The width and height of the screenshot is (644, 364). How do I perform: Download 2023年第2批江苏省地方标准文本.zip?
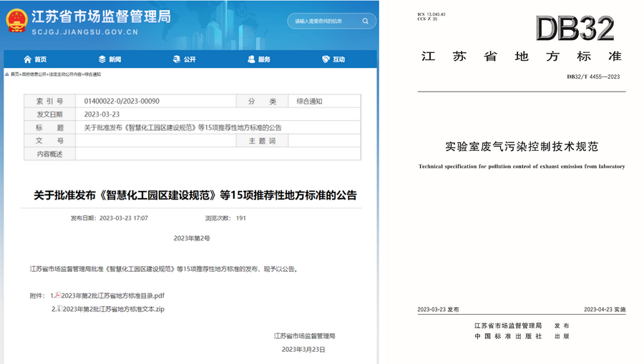pyautogui.click(x=113, y=309)
